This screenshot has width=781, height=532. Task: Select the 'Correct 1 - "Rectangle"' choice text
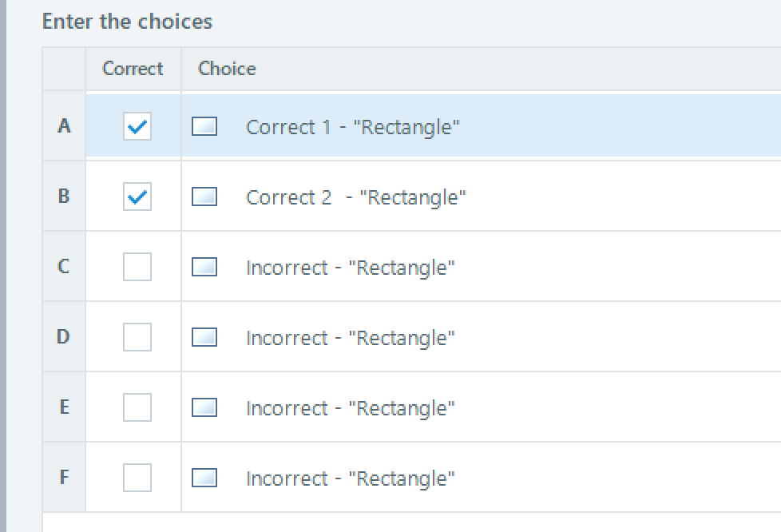[353, 127]
